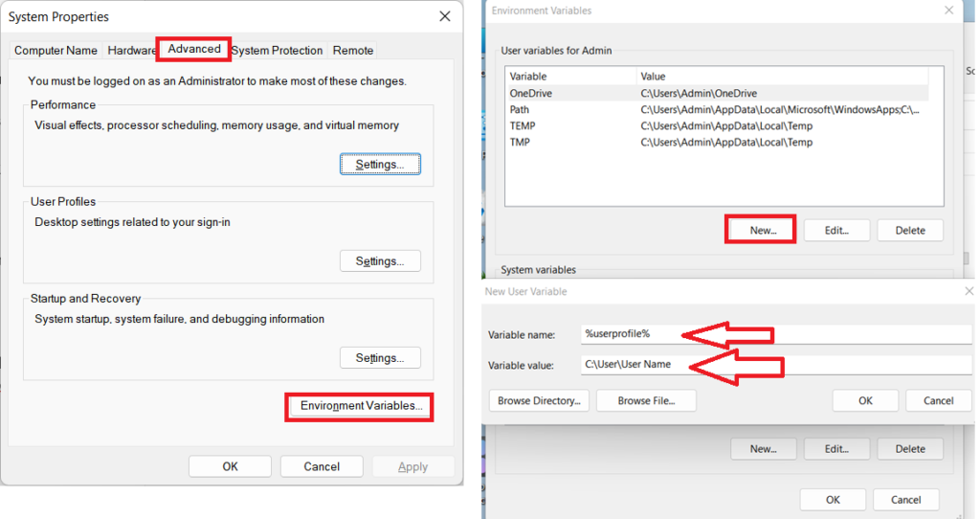Click New under System variables

(x=763, y=449)
